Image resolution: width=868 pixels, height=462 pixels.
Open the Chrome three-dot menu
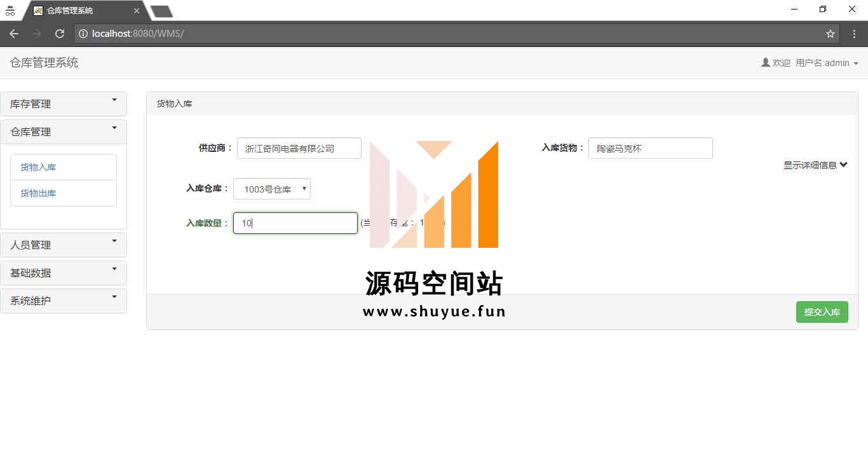[854, 34]
